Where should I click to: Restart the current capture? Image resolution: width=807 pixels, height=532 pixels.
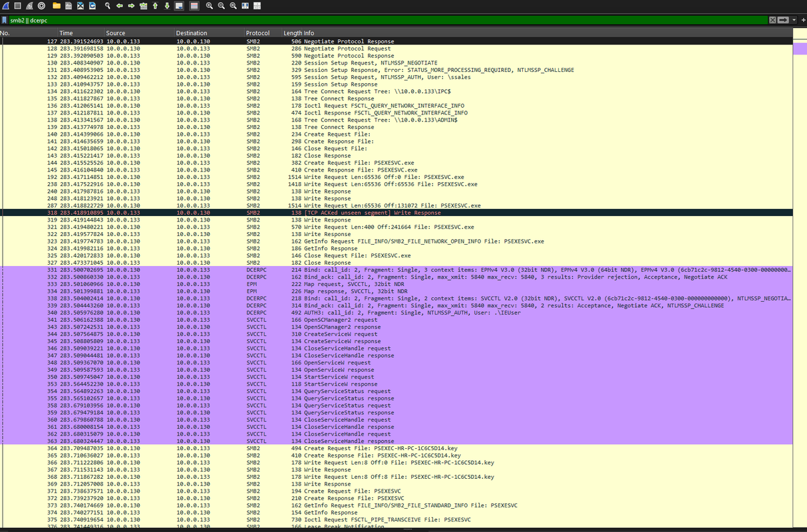(x=29, y=5)
